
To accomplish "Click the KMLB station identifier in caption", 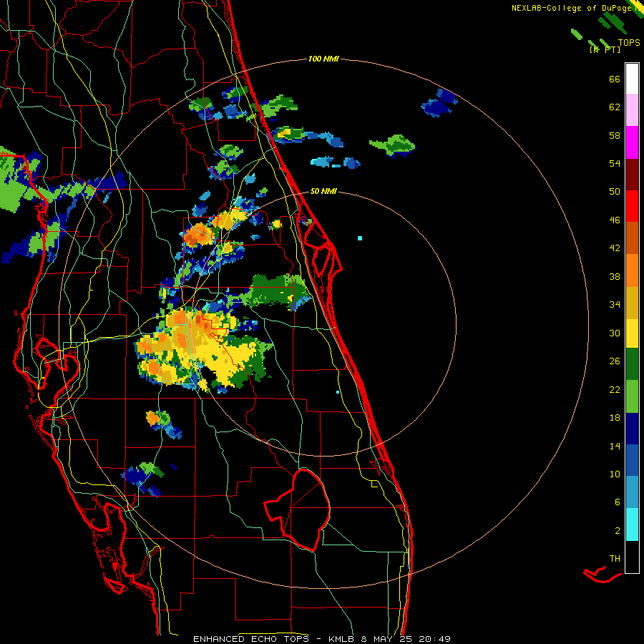I will [343, 639].
